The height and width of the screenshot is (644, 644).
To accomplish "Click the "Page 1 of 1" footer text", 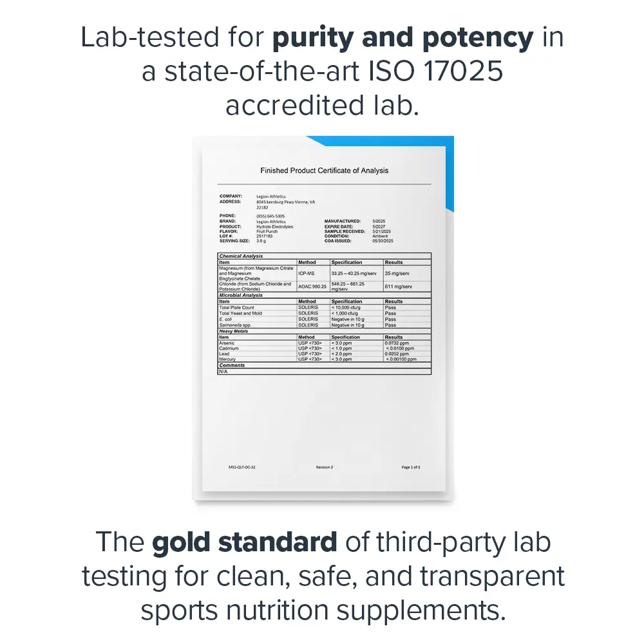I will 410,467.
